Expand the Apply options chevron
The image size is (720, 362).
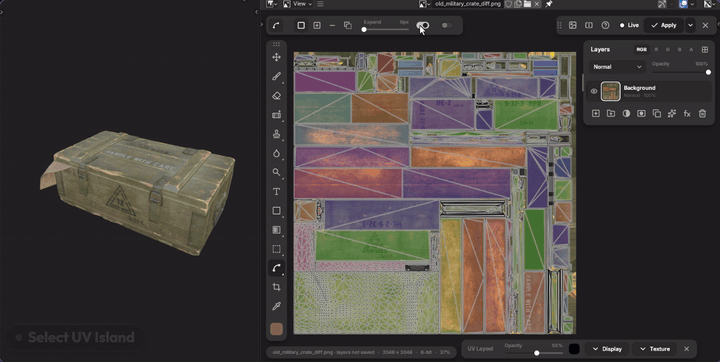[x=691, y=25]
